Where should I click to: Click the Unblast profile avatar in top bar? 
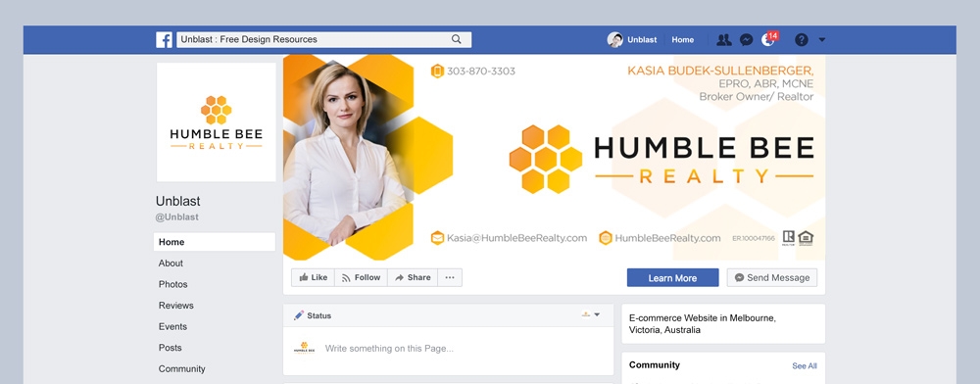tap(615, 40)
